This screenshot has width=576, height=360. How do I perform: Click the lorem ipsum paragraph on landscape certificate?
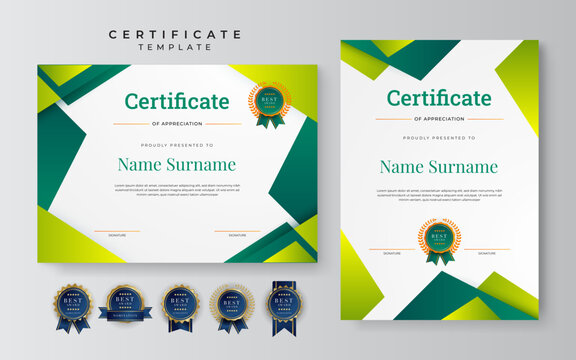(x=177, y=190)
